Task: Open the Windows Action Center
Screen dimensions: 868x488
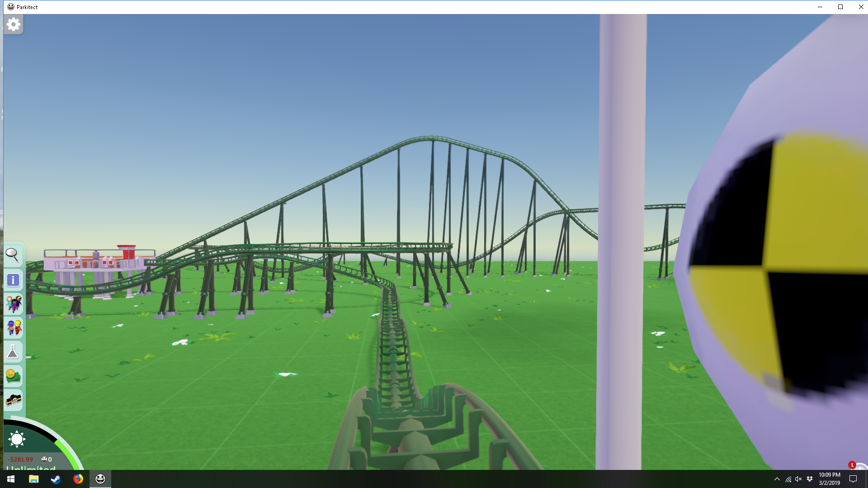Action: 853,479
